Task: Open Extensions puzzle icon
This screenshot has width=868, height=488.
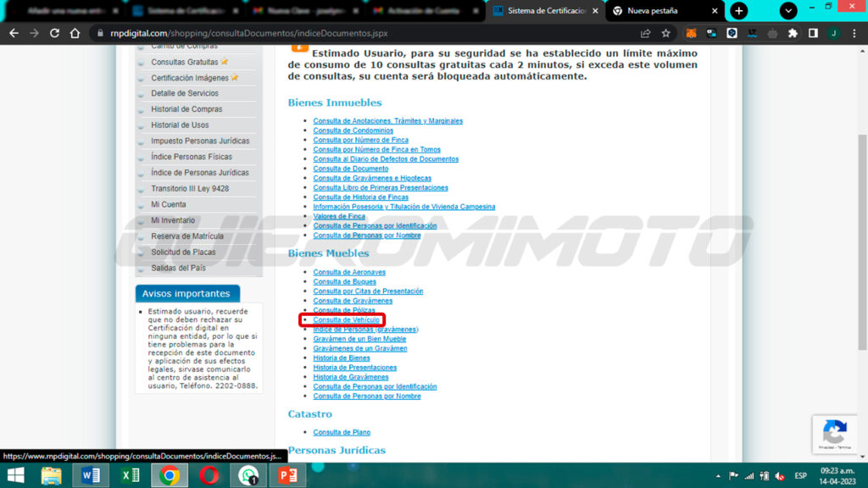Action: [793, 33]
